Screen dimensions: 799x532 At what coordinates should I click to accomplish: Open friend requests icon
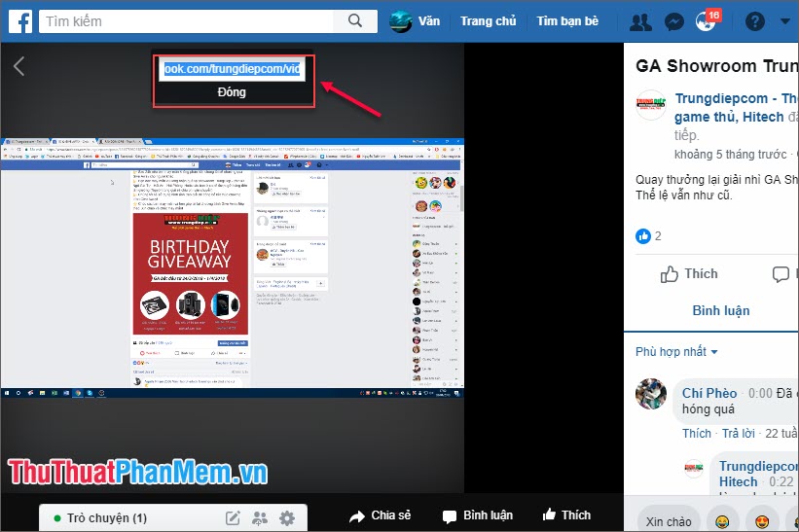click(640, 22)
